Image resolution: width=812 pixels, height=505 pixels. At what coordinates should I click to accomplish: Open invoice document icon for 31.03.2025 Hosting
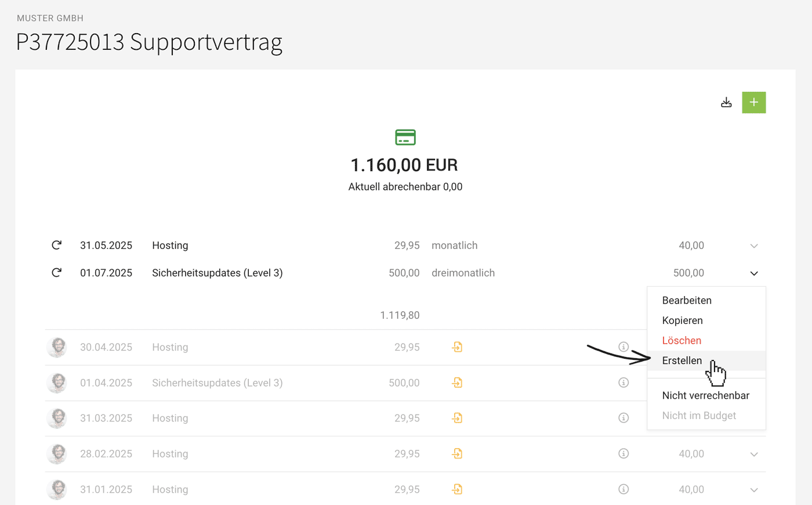pyautogui.click(x=457, y=418)
